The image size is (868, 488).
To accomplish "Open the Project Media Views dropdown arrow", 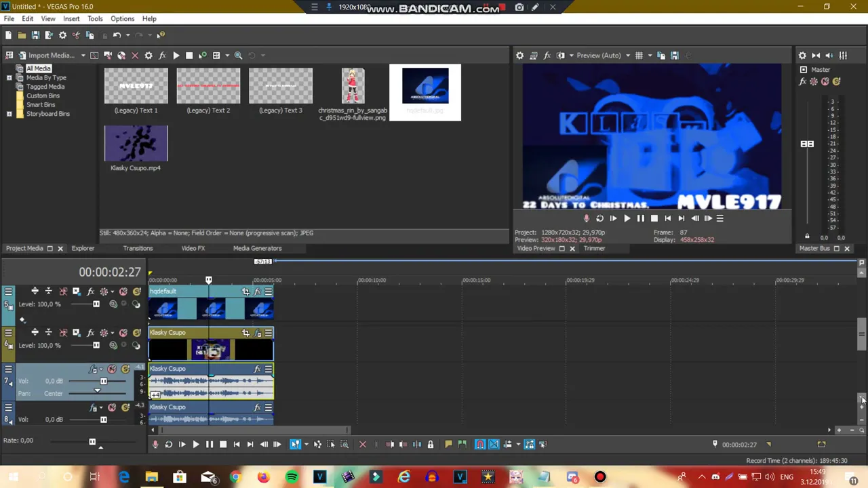I will point(226,56).
